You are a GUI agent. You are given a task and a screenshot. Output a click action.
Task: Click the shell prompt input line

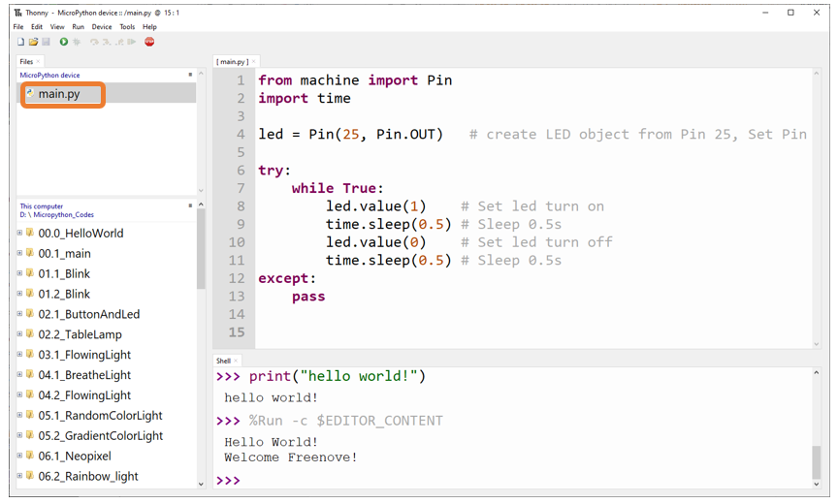click(513, 480)
